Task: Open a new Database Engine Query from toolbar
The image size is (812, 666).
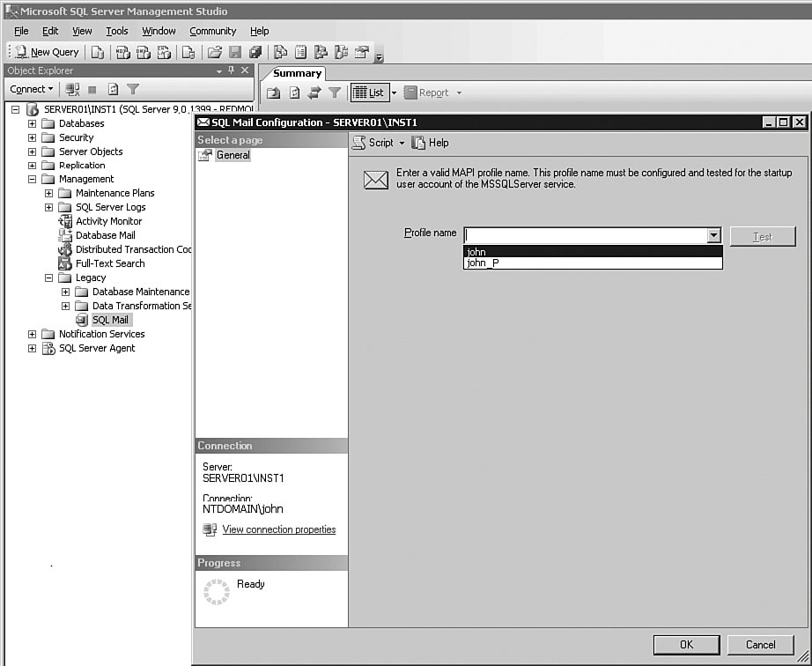Action: [x=98, y=52]
